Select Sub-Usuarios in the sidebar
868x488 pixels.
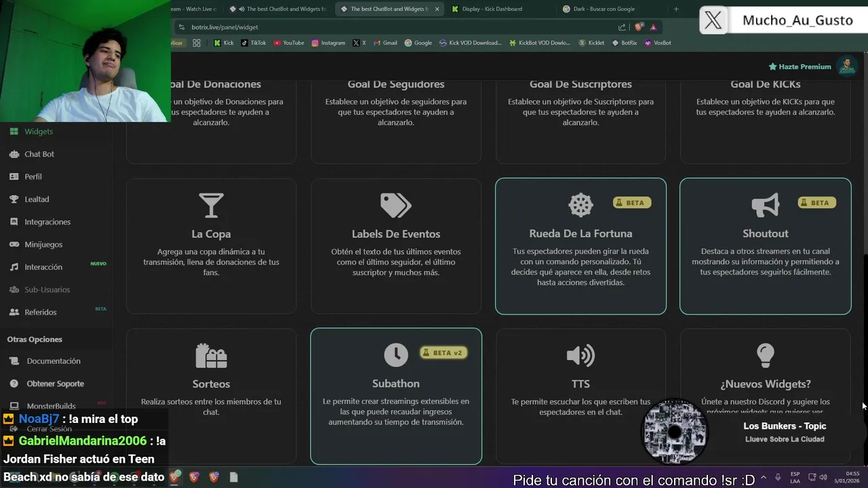point(47,289)
